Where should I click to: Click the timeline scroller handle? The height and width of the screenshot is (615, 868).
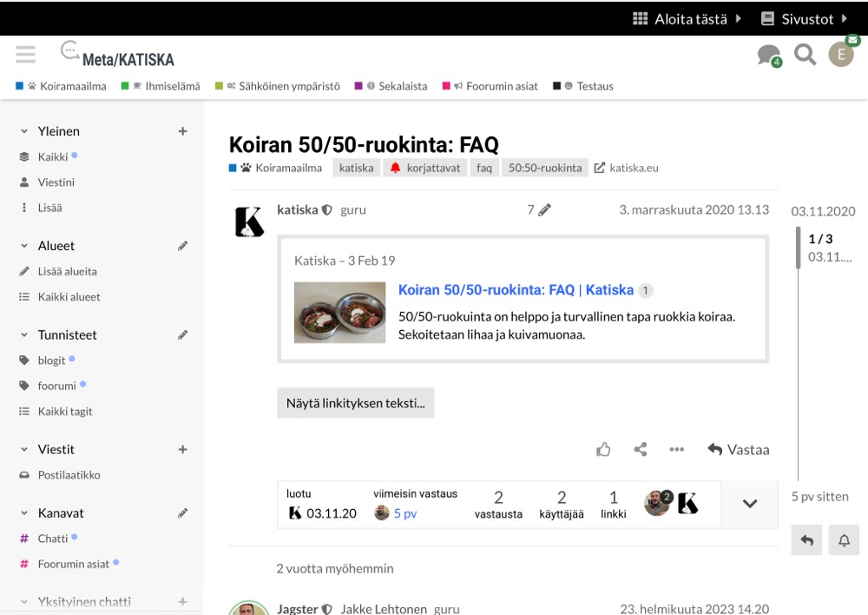coord(799,247)
